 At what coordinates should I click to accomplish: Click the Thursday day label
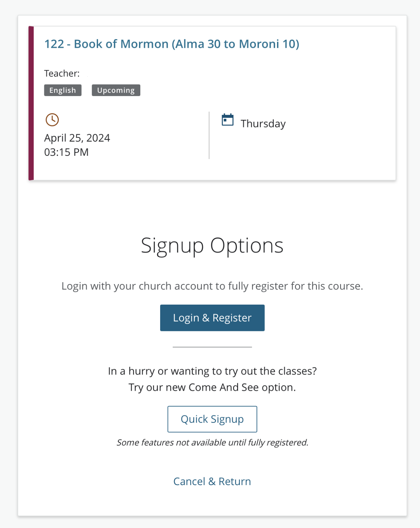[263, 124]
